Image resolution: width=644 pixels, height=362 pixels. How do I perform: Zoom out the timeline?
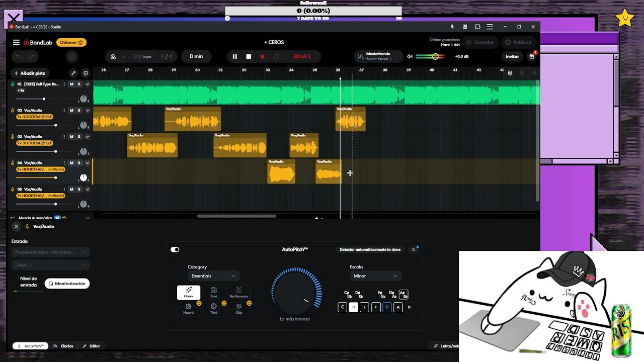point(522,73)
